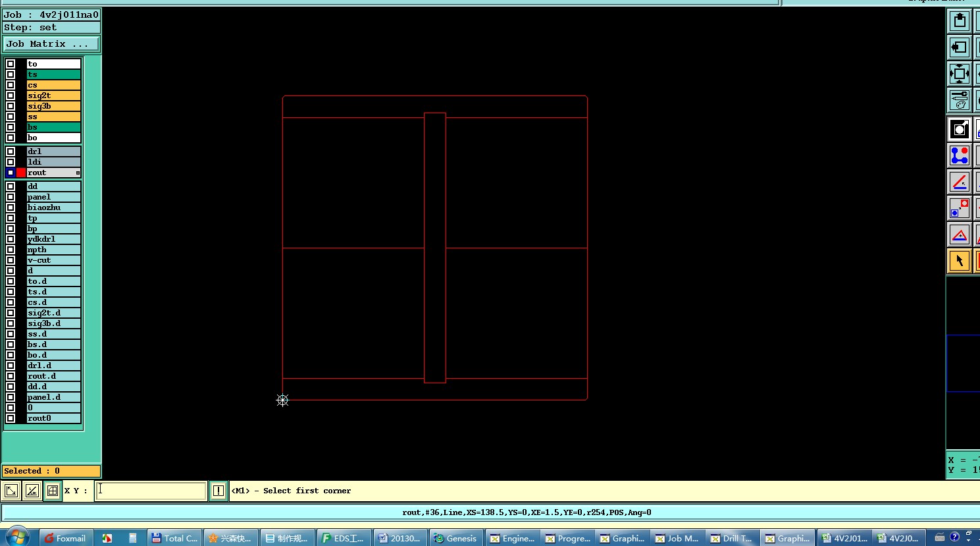Screen dimensions: 980x546
Task: Select the blue connected-dots with red dot tool
Action: (960, 155)
